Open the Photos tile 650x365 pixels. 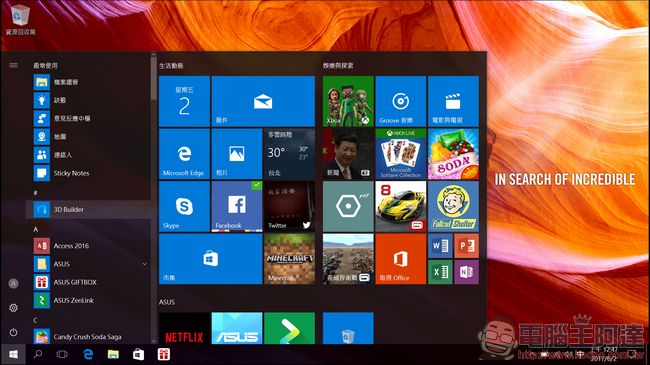tap(237, 154)
